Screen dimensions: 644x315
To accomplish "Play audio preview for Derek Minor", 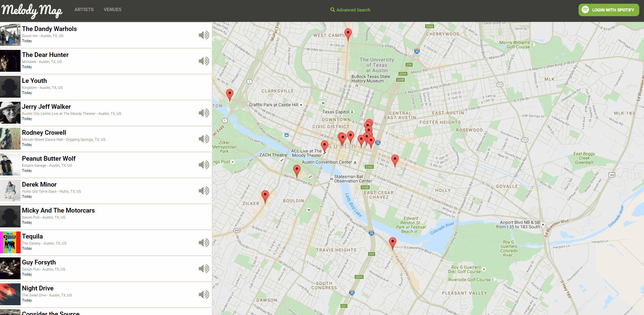I will (204, 191).
